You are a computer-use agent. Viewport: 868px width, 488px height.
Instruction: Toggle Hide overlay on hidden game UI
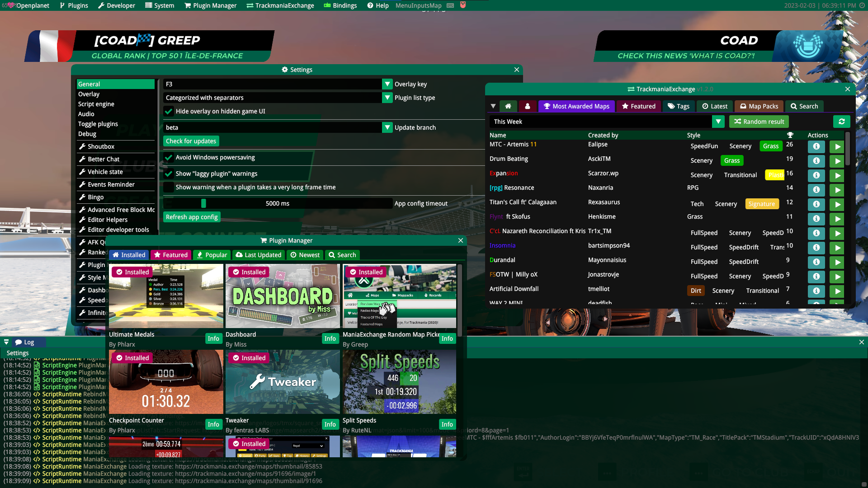click(169, 111)
